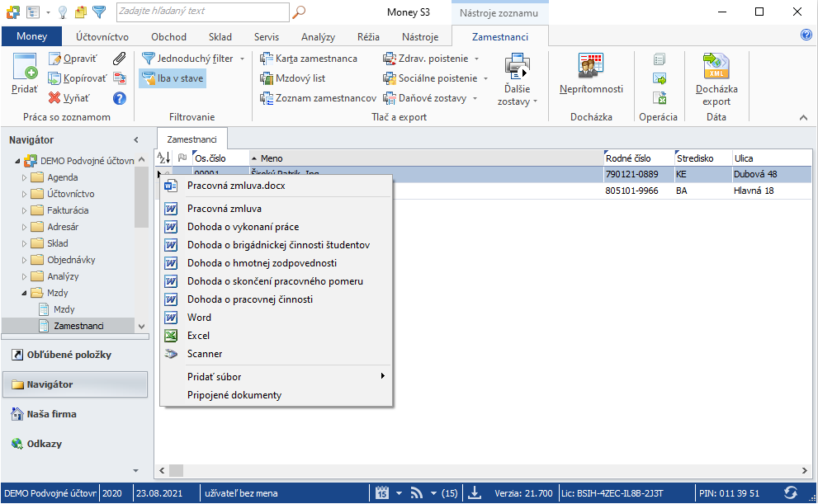Click the Verzia: 21.700 status text
The image size is (818, 504).
[x=523, y=493]
